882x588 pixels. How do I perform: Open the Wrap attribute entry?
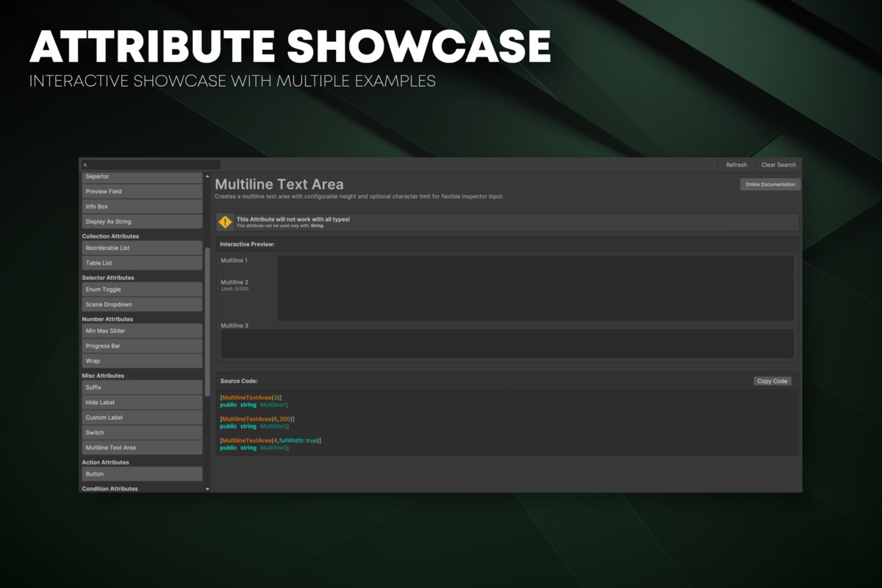(x=142, y=361)
